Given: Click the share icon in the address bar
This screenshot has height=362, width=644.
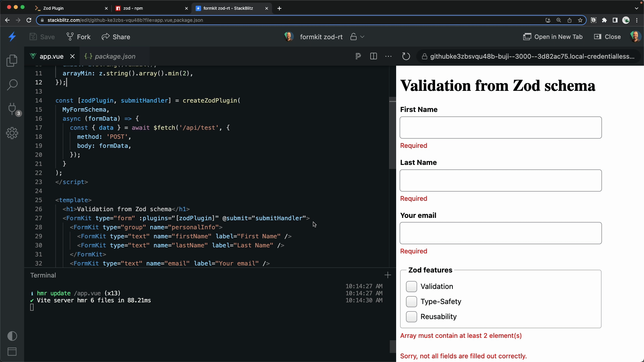Looking at the screenshot, I should point(570,20).
